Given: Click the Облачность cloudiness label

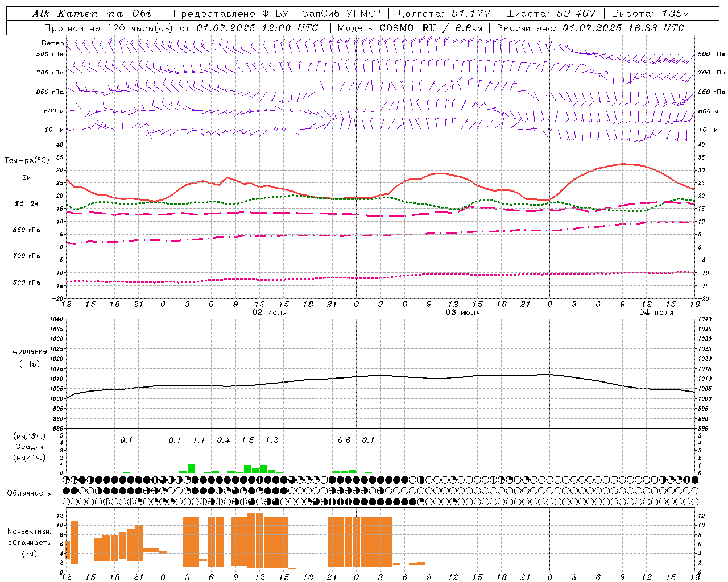Looking at the screenshot, I should (x=29, y=493).
